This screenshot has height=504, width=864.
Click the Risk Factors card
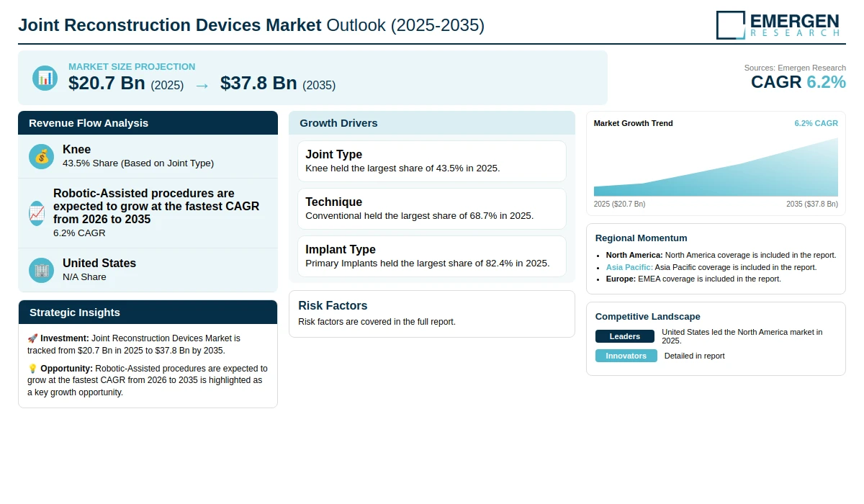[x=432, y=314]
